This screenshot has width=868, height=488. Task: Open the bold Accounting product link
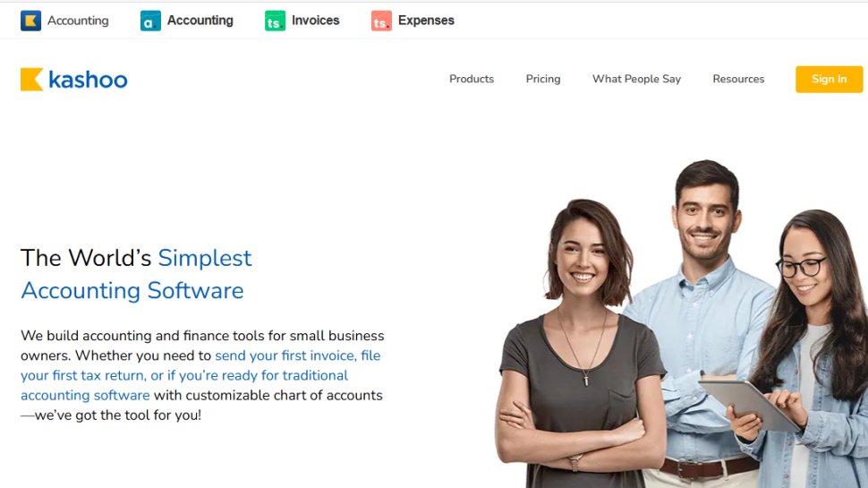(x=200, y=21)
